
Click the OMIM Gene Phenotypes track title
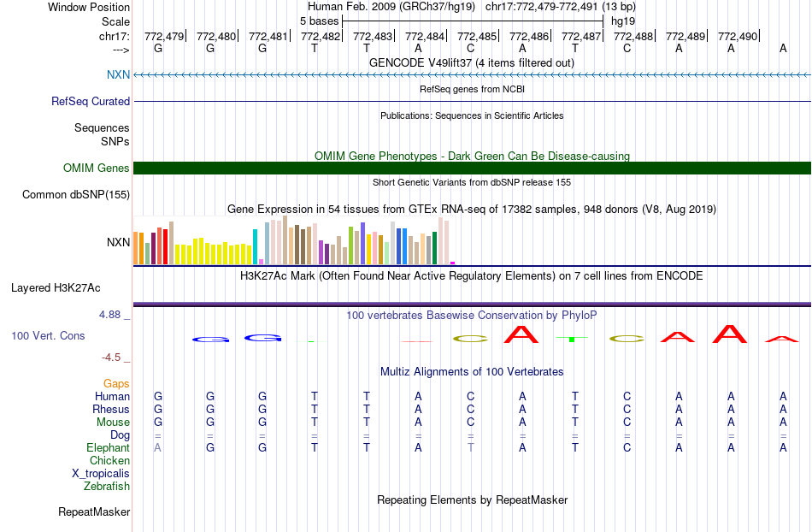coord(473,156)
